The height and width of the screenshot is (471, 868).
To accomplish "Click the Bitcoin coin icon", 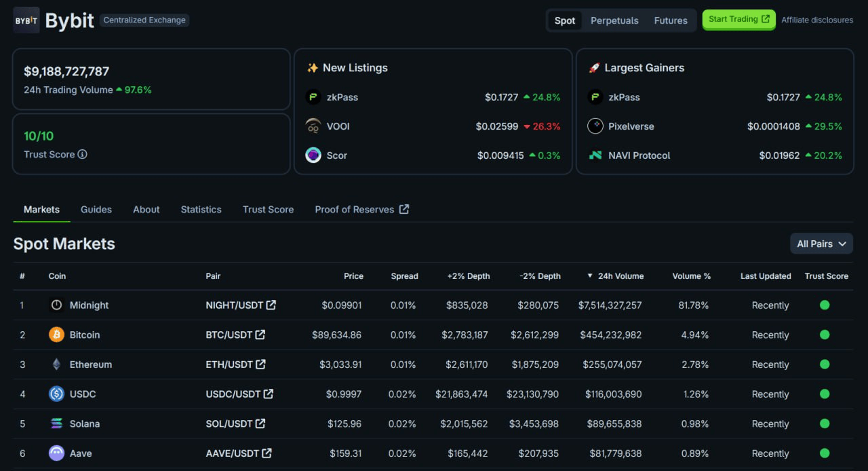I will 56,335.
